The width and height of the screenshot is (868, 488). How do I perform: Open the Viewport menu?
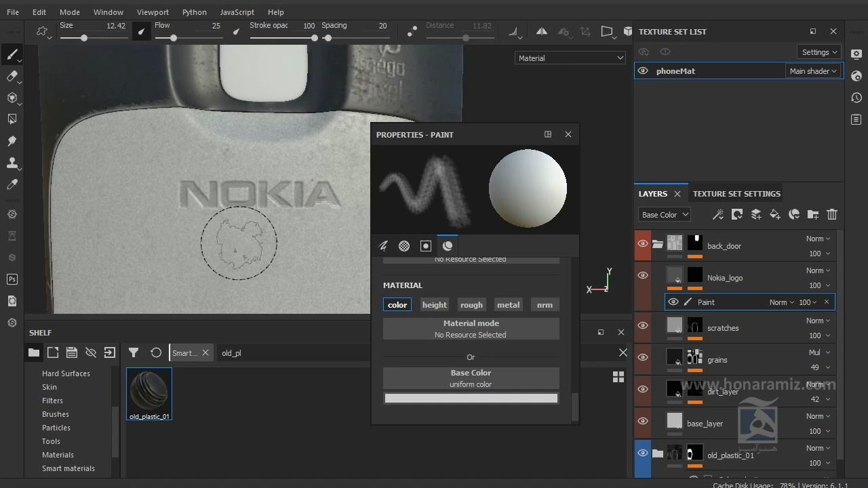pos(153,12)
